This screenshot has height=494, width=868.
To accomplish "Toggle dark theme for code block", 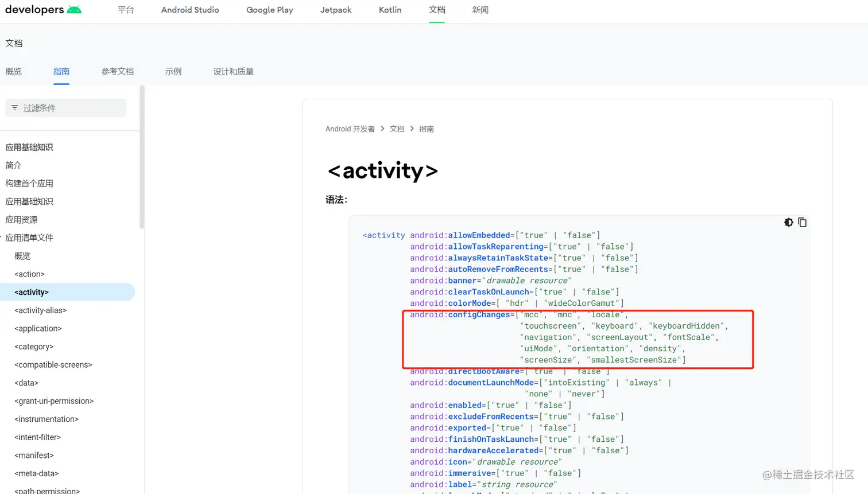I will click(x=789, y=223).
